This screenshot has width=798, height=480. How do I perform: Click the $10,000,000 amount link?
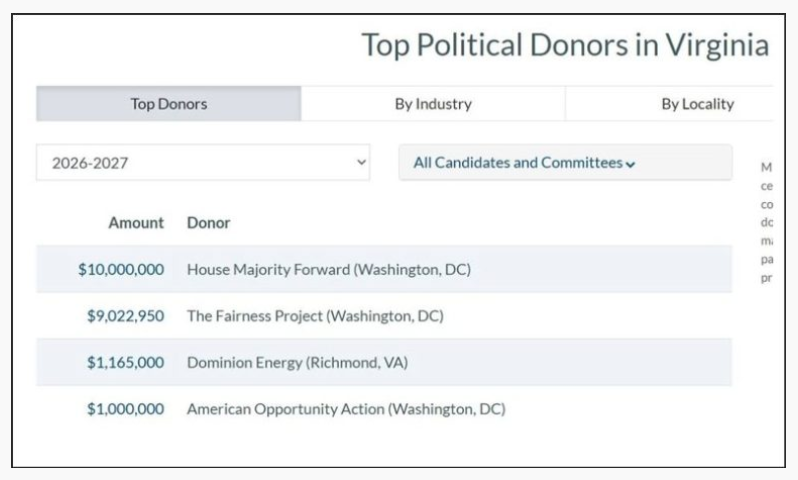click(x=120, y=270)
